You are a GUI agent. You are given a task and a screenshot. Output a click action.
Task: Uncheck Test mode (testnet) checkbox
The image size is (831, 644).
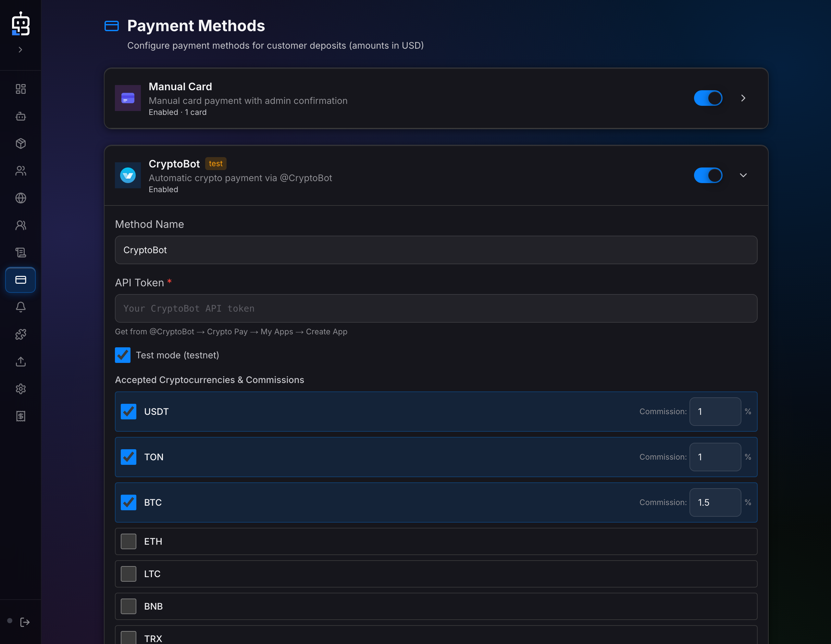[x=122, y=355]
